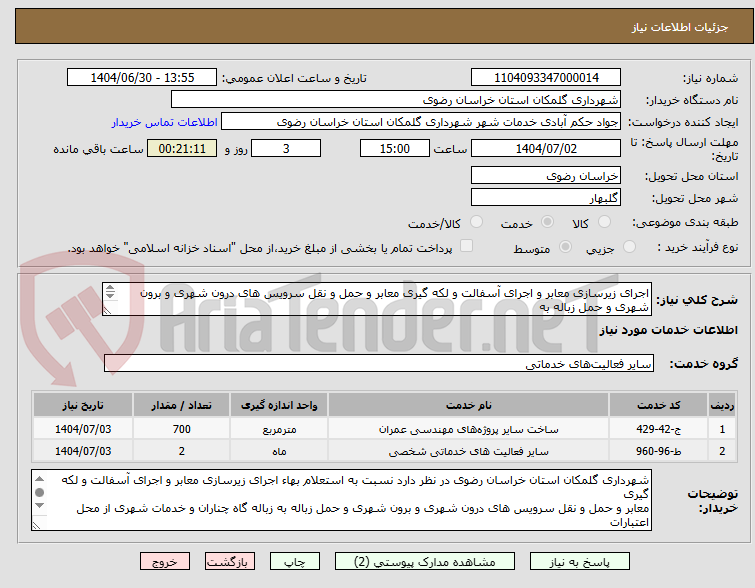Click the scroll spinner in شرح کلی نیاز box
This screenshot has width=755, height=588.
pyautogui.click(x=110, y=292)
